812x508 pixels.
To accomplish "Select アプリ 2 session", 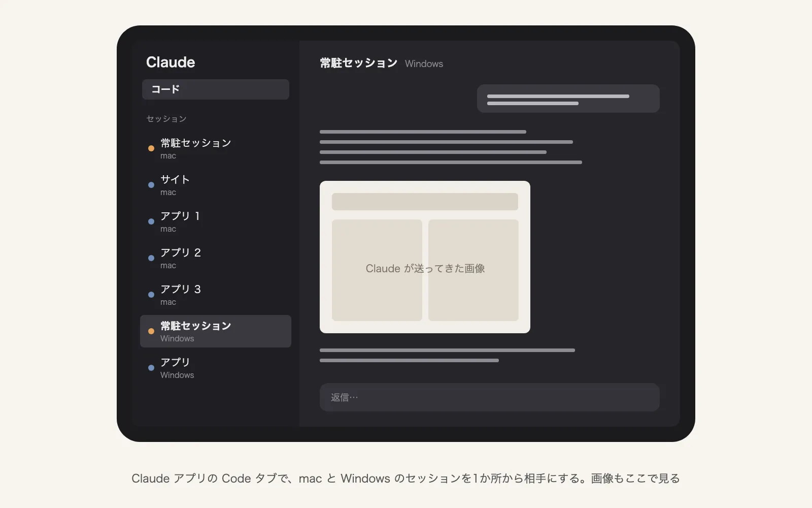I will click(x=216, y=258).
